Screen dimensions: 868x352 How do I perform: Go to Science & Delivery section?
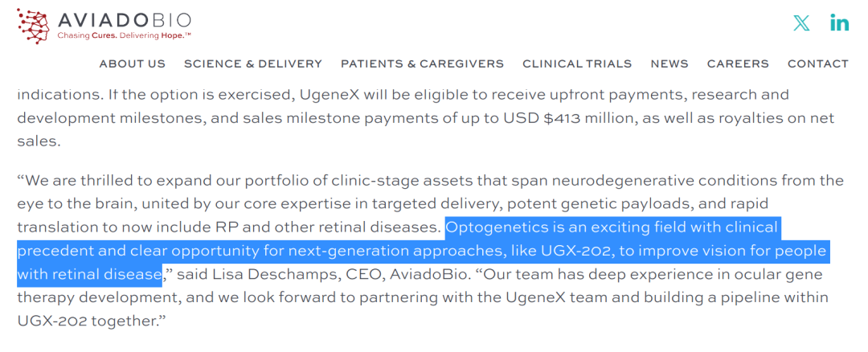(x=253, y=63)
